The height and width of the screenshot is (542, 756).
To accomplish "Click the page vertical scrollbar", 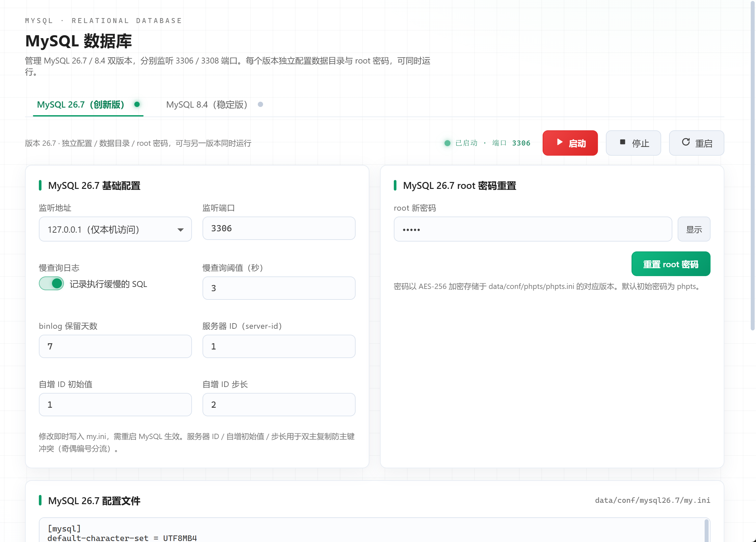I will click(753, 167).
